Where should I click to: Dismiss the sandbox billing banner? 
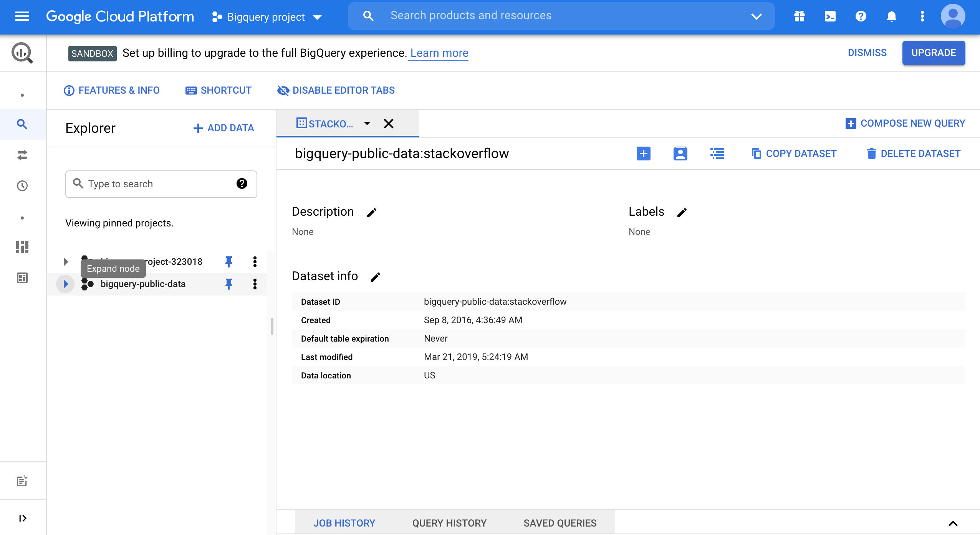click(x=867, y=53)
